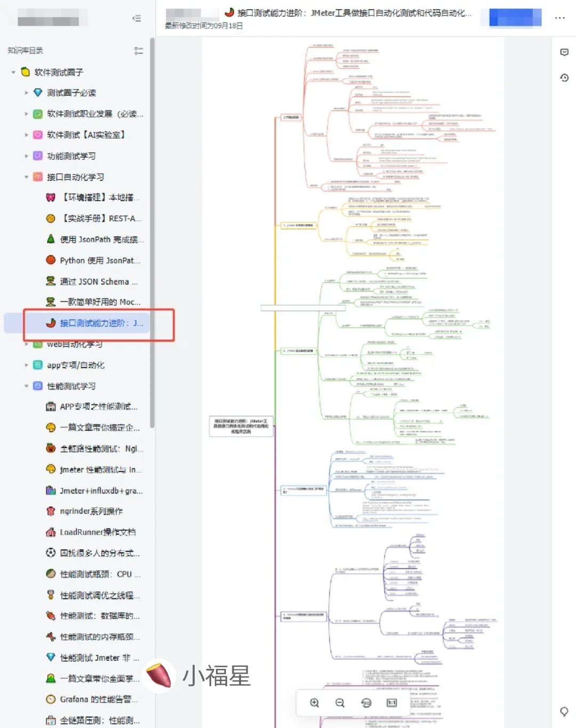Click the outline settings icon beside 知识库目录
The image size is (576, 728).
click(139, 51)
